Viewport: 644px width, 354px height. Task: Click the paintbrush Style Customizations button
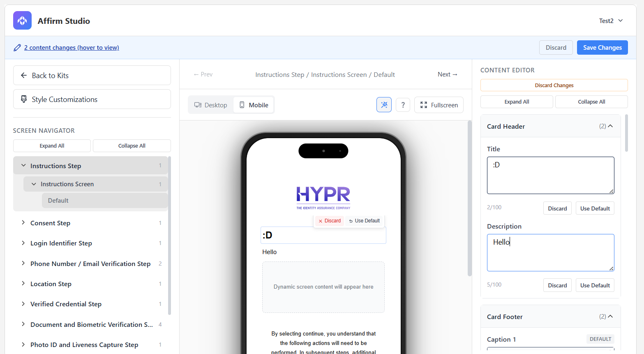point(92,99)
